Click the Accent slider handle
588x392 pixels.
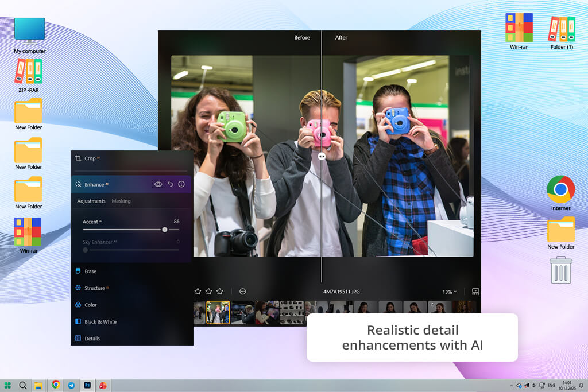(x=165, y=230)
